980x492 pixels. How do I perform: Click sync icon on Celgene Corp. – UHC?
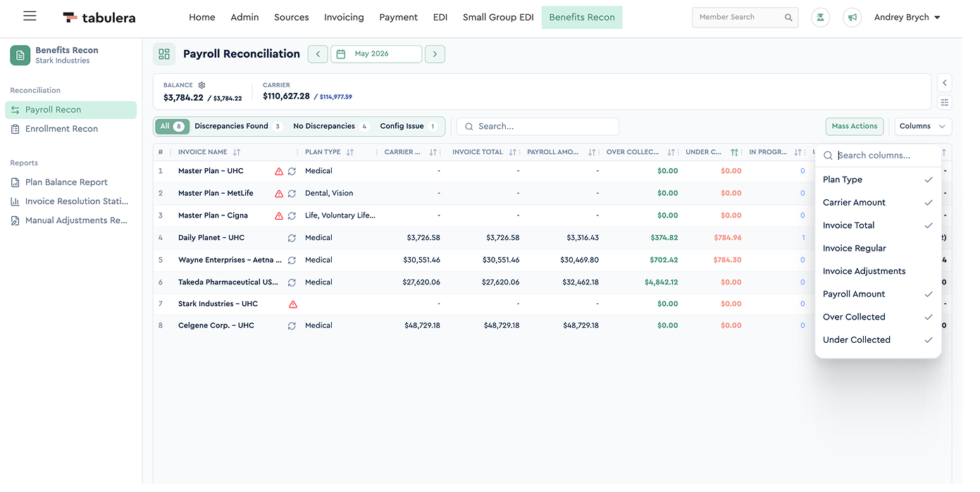(292, 326)
